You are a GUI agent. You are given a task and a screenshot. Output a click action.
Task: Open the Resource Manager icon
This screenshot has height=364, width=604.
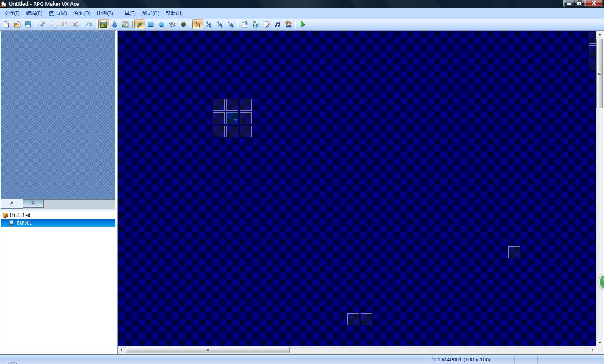[x=255, y=24]
